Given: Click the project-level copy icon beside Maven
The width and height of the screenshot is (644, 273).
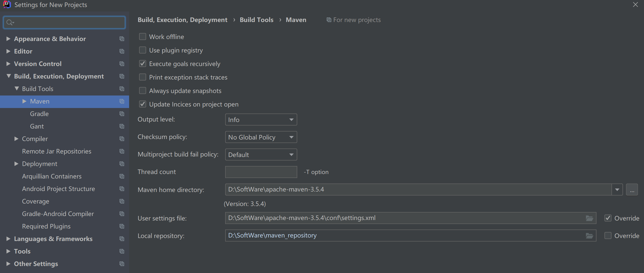Looking at the screenshot, I should [122, 101].
